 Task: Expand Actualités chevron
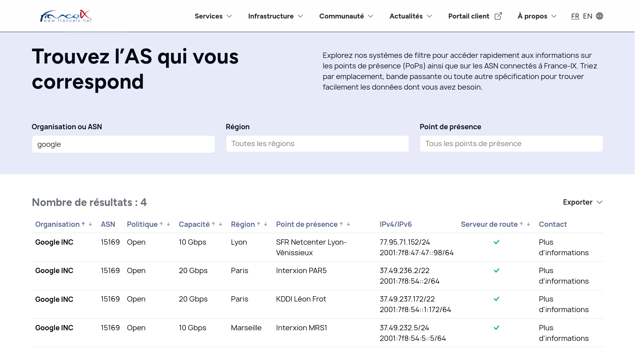coord(429,16)
